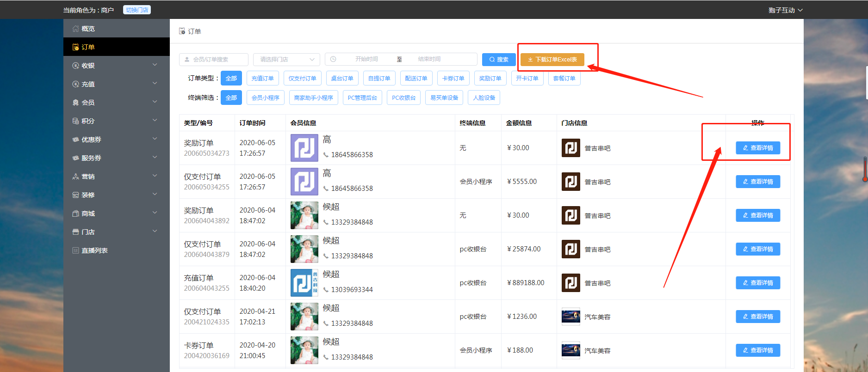Click the 概览 home icon
868x372 pixels.
click(x=75, y=29)
